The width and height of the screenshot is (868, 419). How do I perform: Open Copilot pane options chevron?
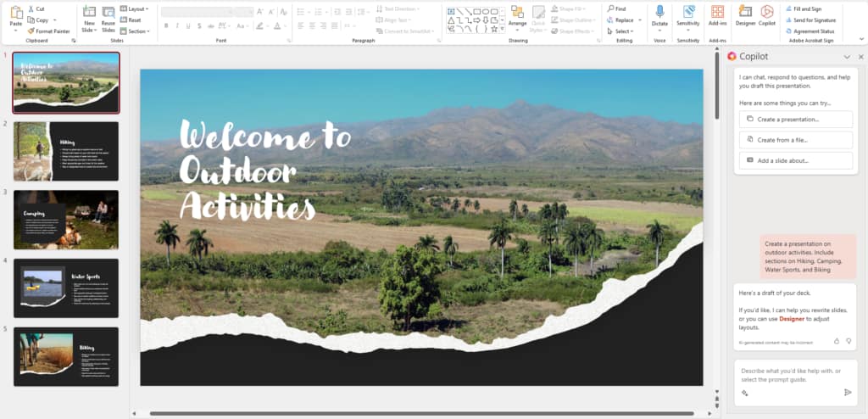pos(847,57)
